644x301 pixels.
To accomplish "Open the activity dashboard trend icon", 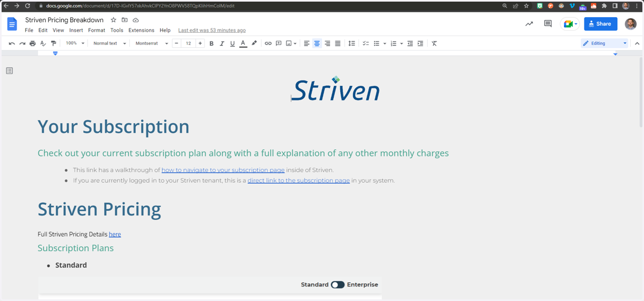I will 529,24.
